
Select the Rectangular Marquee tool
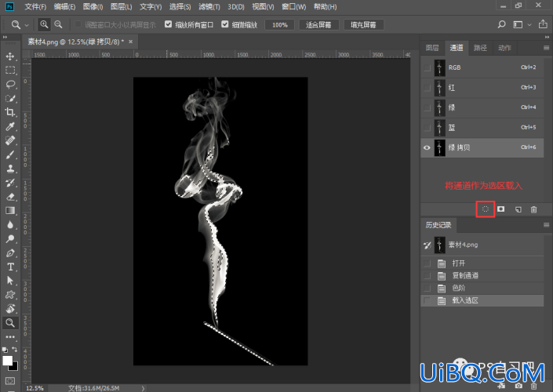(10, 70)
